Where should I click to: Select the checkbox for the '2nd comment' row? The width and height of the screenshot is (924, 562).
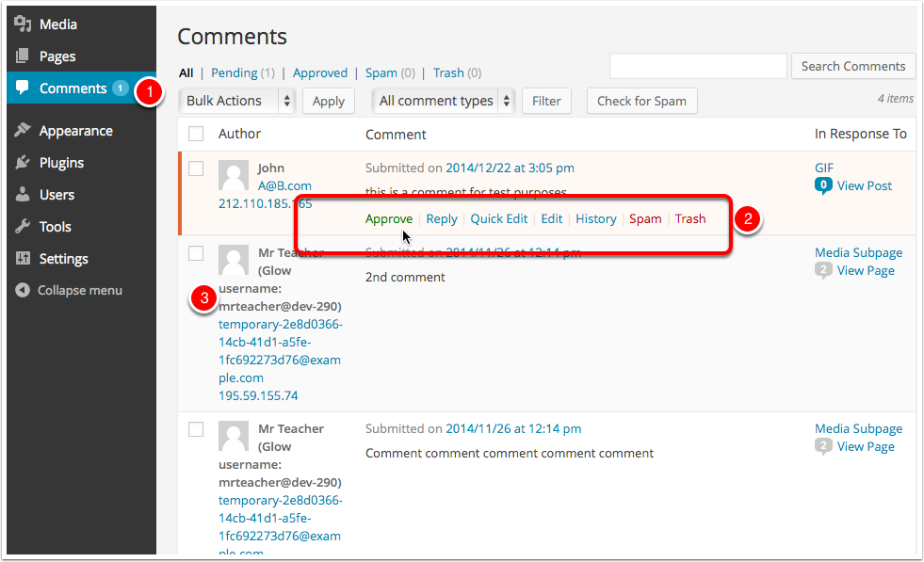196,252
